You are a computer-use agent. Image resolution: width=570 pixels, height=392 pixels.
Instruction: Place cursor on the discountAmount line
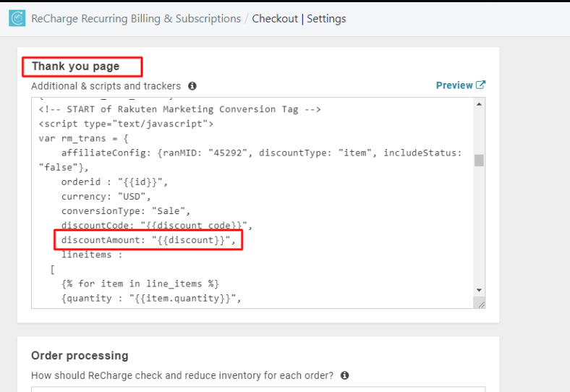[148, 241]
